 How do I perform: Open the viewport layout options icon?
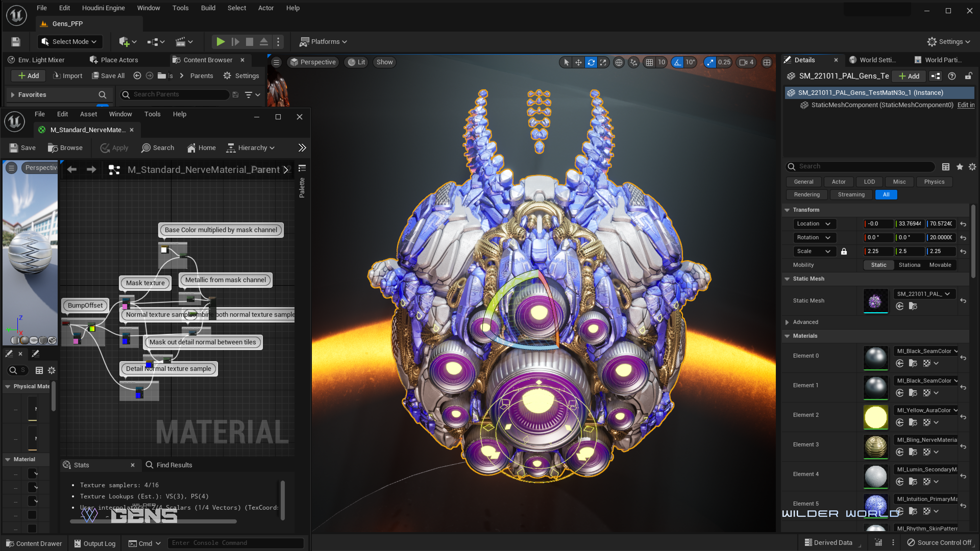click(767, 62)
